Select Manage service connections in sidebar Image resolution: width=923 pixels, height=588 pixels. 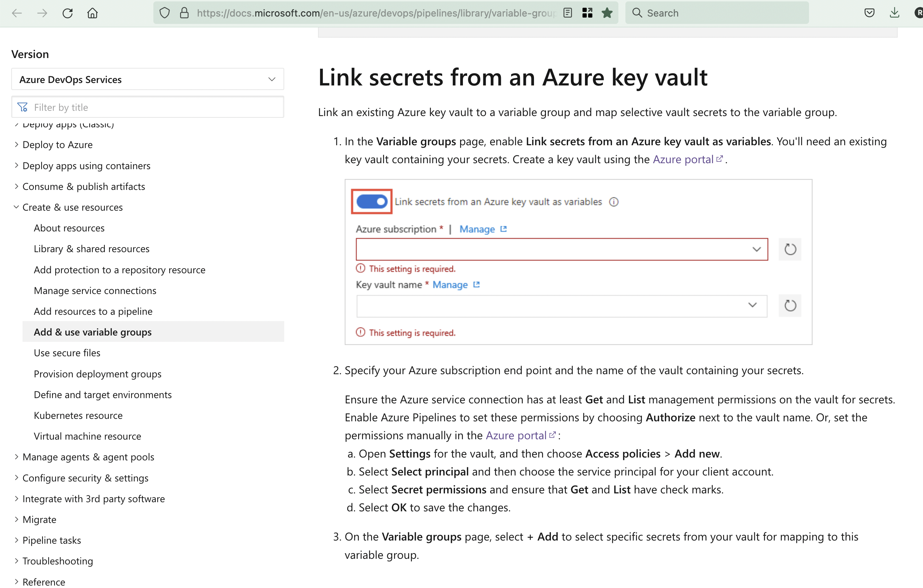pos(95,290)
